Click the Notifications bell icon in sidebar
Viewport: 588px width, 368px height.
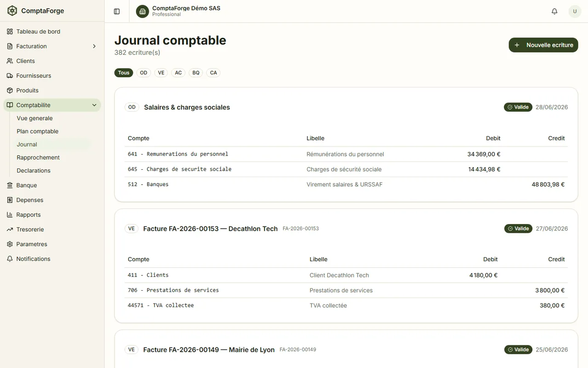click(10, 259)
